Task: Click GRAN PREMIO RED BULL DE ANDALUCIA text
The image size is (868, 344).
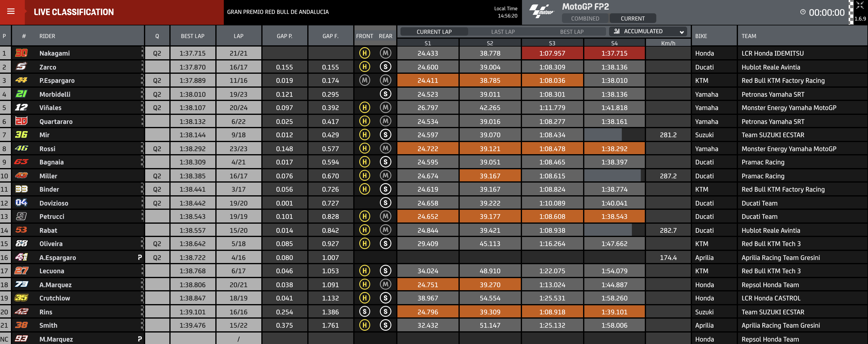Action: pyautogui.click(x=278, y=12)
